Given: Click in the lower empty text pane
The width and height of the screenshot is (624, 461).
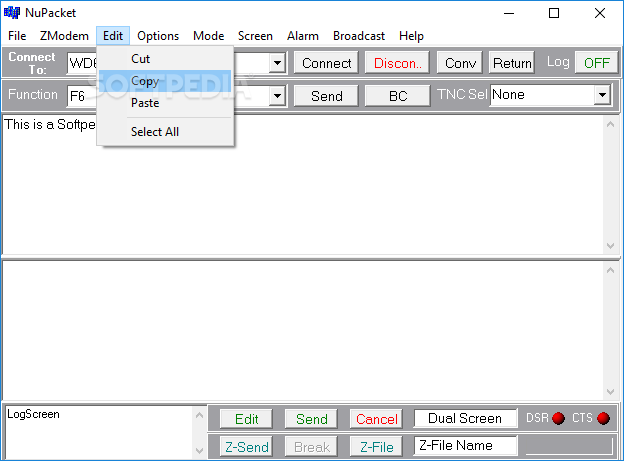Looking at the screenshot, I should 302,330.
